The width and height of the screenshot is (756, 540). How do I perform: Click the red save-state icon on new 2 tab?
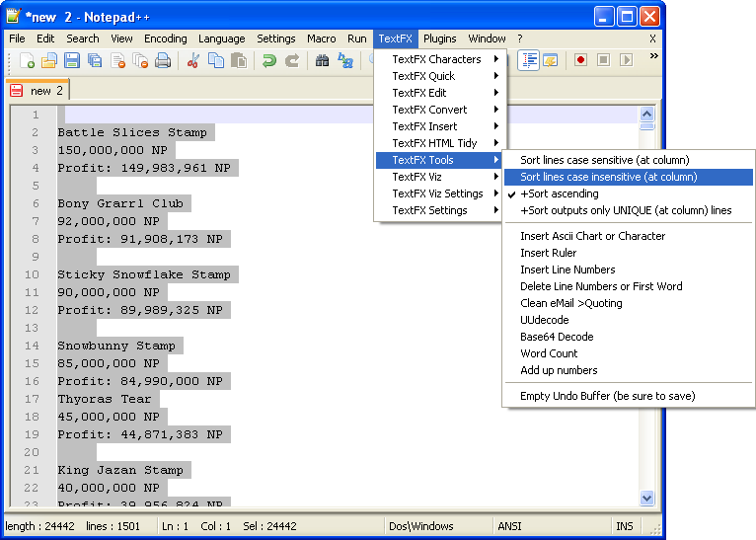pos(17,90)
